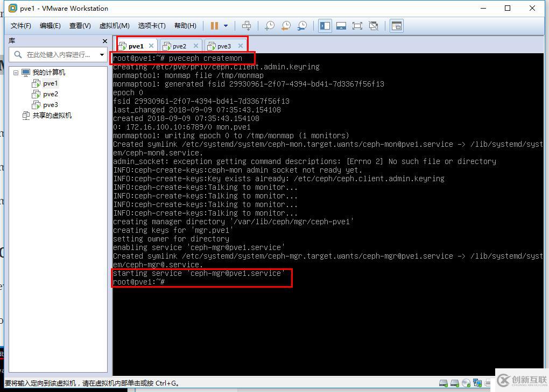
Task: Close the pve3 tab
Action: coord(241,46)
